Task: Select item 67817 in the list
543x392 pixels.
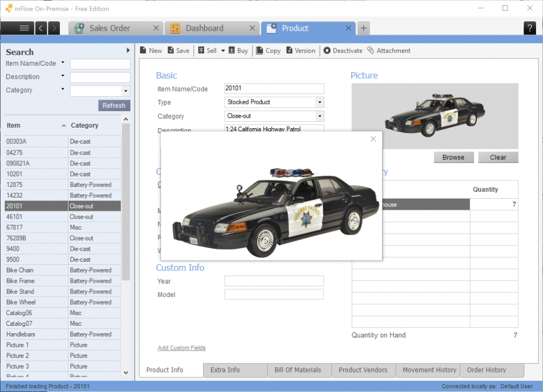Action: pos(63,227)
